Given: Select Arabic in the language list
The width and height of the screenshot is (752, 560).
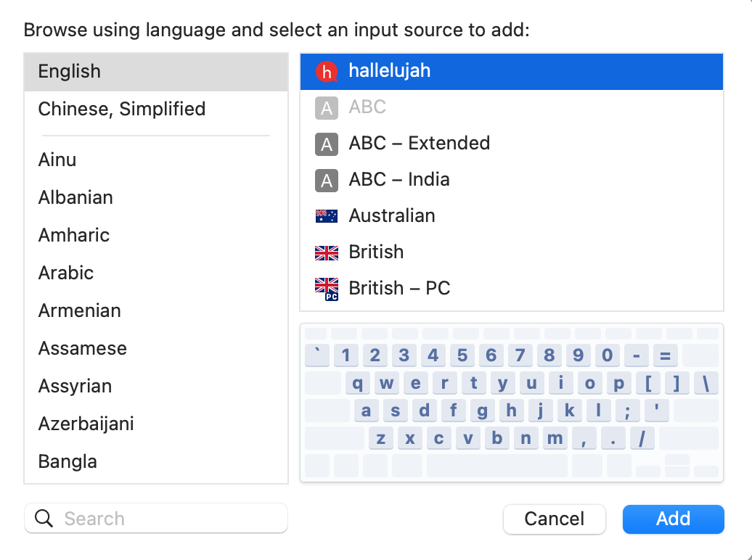Looking at the screenshot, I should 156,273.
